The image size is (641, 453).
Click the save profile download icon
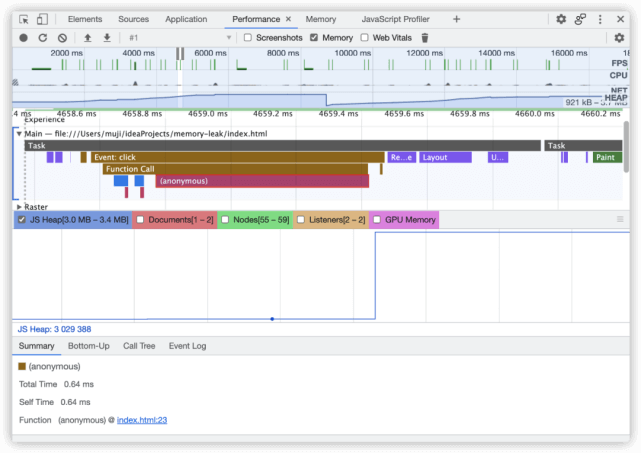point(107,38)
